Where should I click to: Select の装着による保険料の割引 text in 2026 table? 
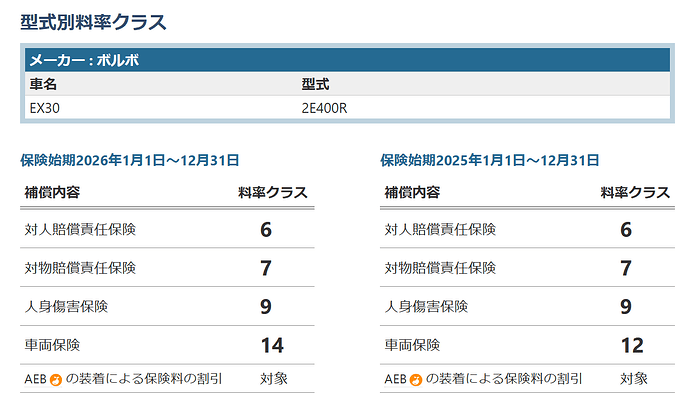(x=144, y=379)
